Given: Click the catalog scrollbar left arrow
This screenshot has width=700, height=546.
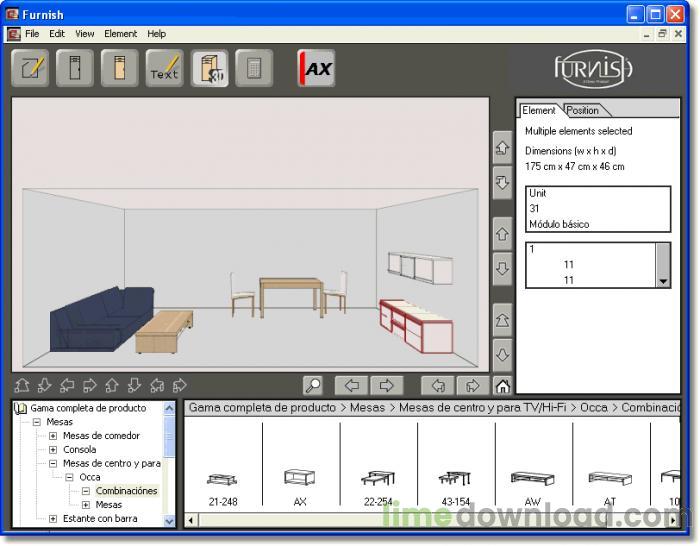Looking at the screenshot, I should click(191, 520).
